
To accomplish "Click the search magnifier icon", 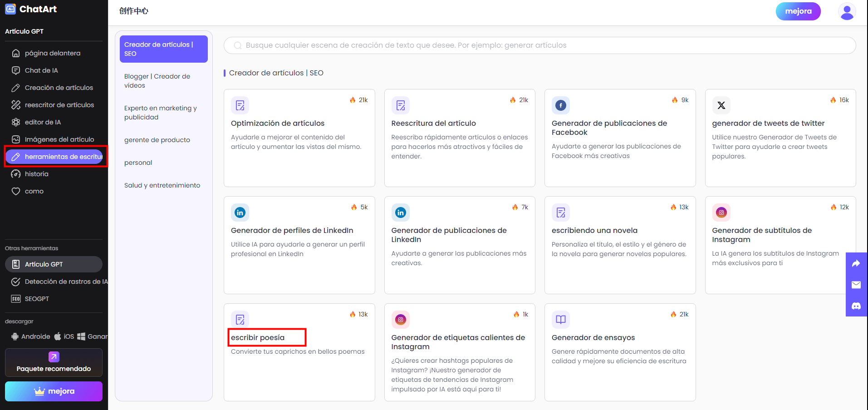I will [x=238, y=45].
